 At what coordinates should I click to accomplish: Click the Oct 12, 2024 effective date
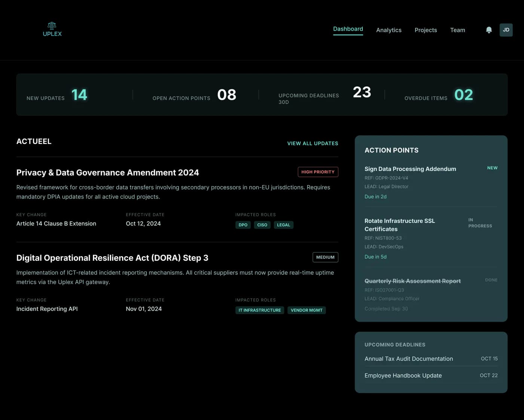point(143,224)
